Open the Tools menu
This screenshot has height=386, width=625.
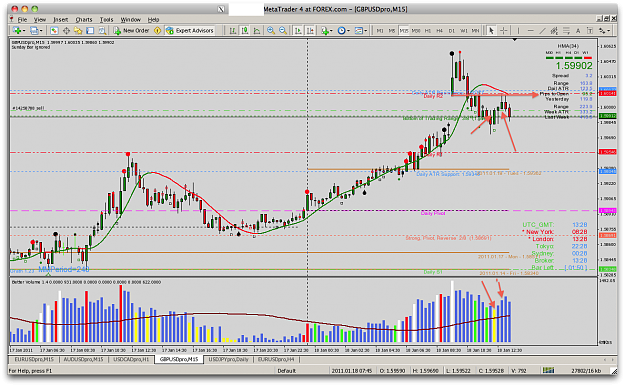tap(106, 20)
